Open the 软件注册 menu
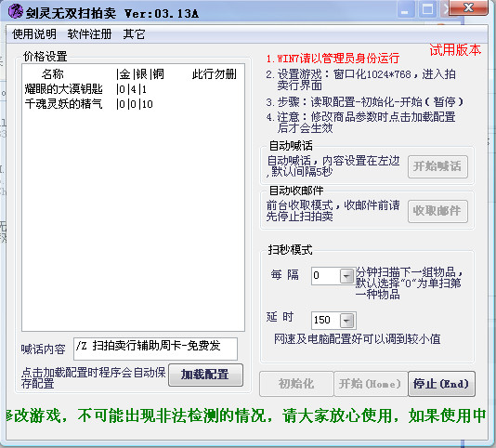Screen dimensions: 496x448 point(89,33)
